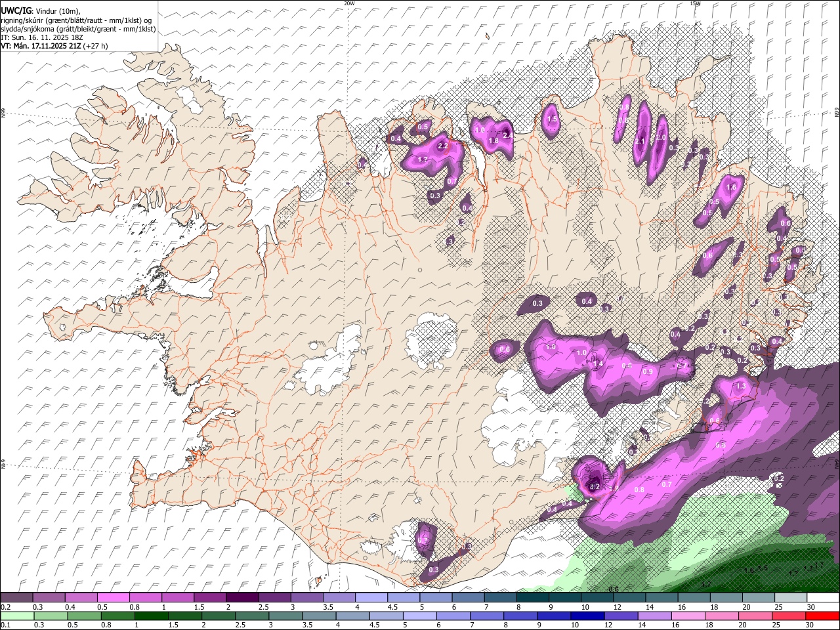Click the "slydda/snjókoma (grátt/bleikt/grænt" description line
This screenshot has height=630, width=840.
78,29
